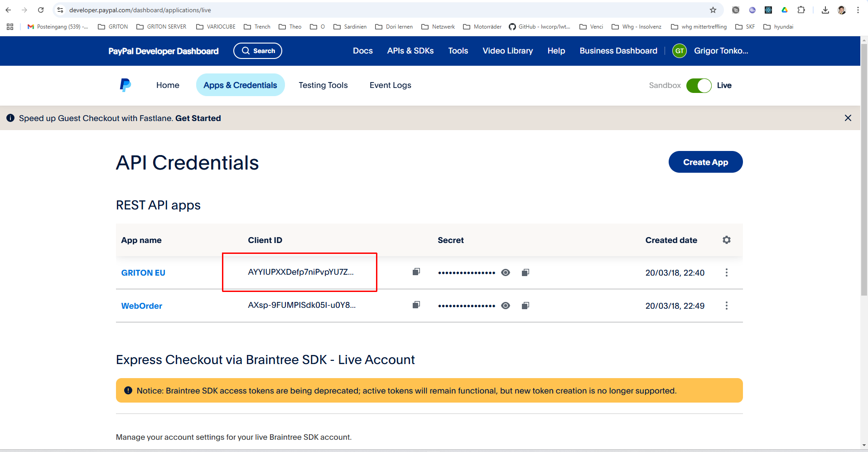The width and height of the screenshot is (868, 452).
Task: Click PayPal Developer Dashboard title
Action: coord(163,51)
